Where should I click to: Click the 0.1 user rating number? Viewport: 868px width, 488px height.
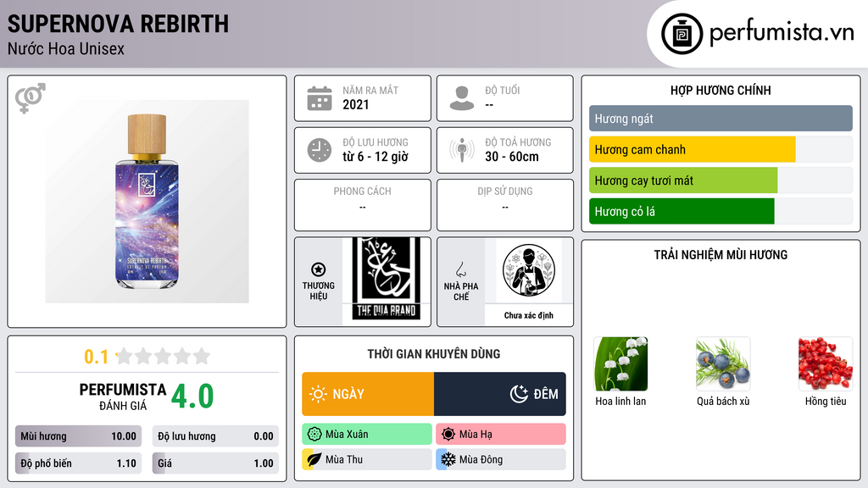tap(97, 357)
